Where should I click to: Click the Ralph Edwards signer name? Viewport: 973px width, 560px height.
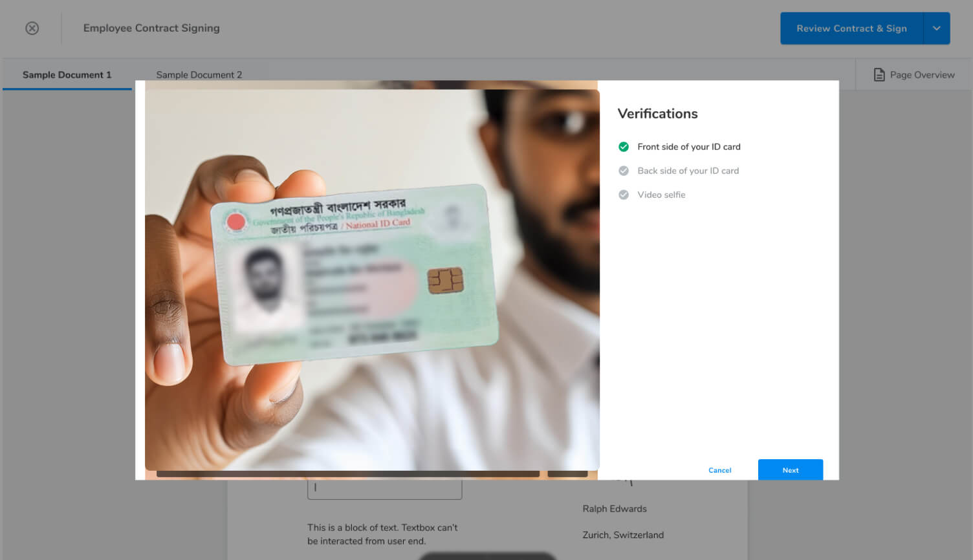pyautogui.click(x=614, y=509)
